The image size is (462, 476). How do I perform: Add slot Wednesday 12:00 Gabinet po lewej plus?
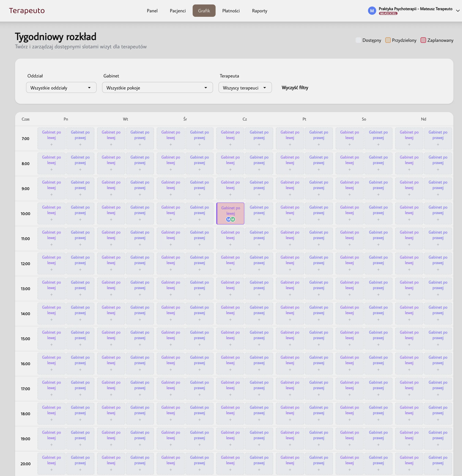171,270
